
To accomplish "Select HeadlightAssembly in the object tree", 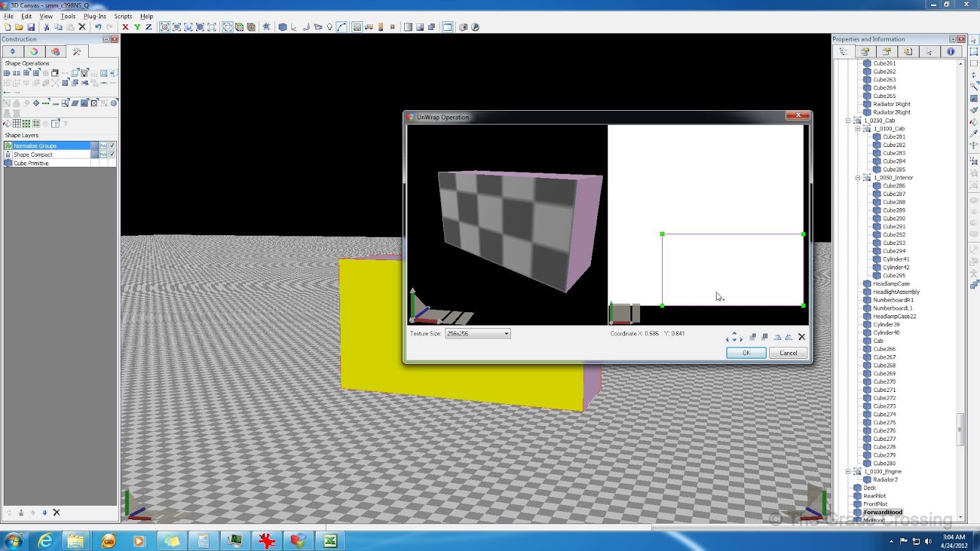I will pyautogui.click(x=896, y=292).
